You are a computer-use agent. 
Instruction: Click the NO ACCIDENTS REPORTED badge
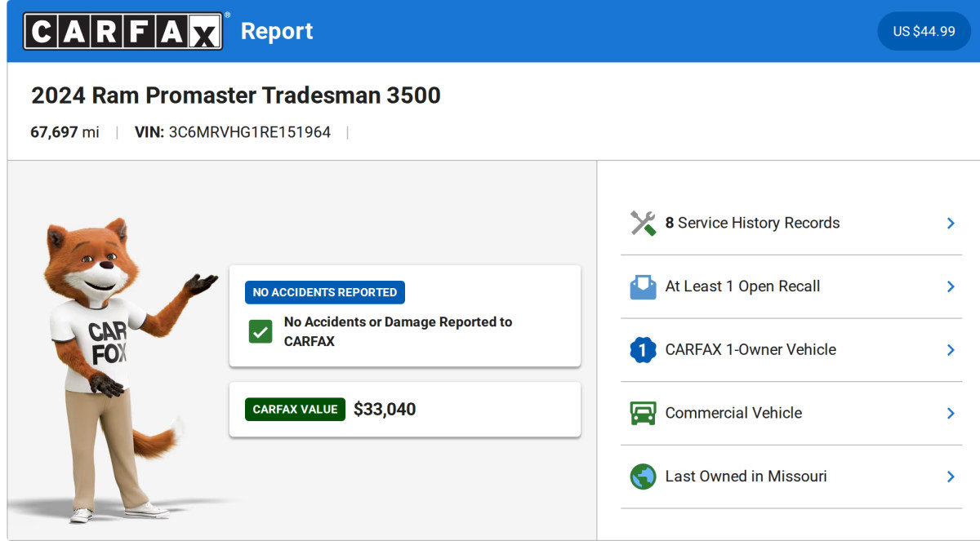click(324, 292)
